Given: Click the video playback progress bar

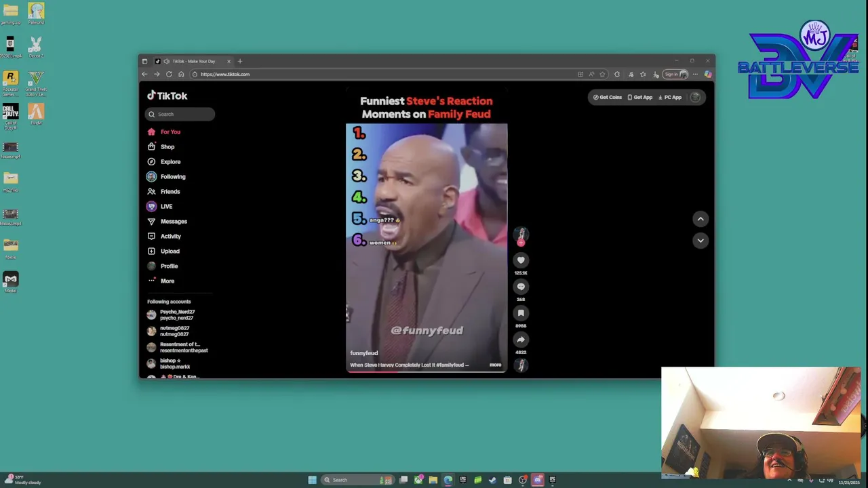Looking at the screenshot, I should (x=427, y=371).
